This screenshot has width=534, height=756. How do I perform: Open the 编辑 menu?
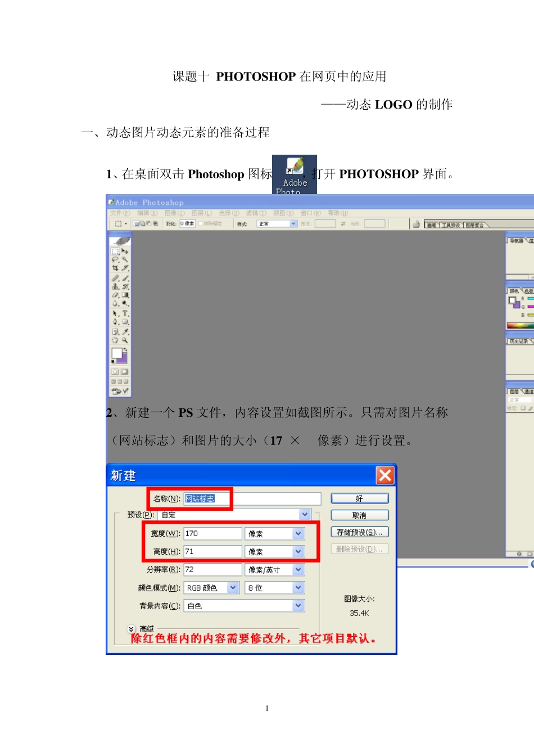pyautogui.click(x=147, y=213)
